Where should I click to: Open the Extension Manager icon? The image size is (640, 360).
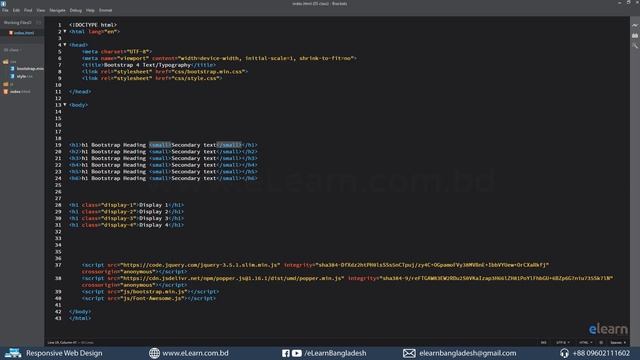click(635, 36)
